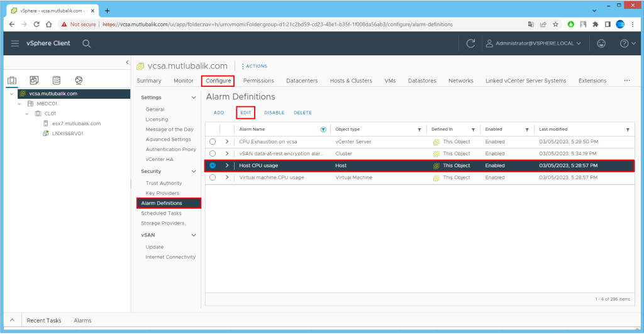
Task: Open the browser extensions puzzle icon
Action: (595, 25)
